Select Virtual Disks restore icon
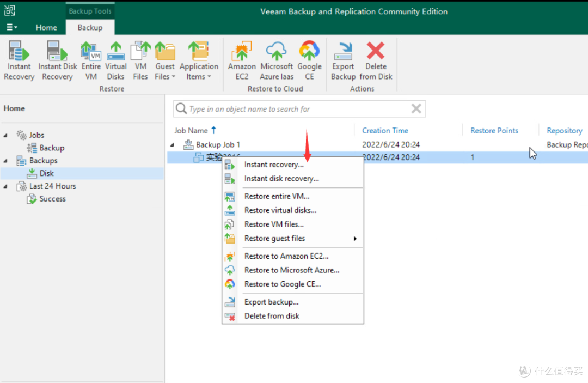This screenshot has width=588, height=383. pos(115,60)
